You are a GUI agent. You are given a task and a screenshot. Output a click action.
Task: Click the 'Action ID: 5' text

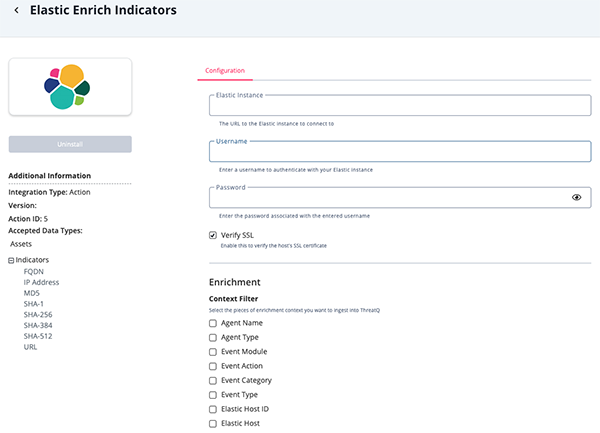28,219
